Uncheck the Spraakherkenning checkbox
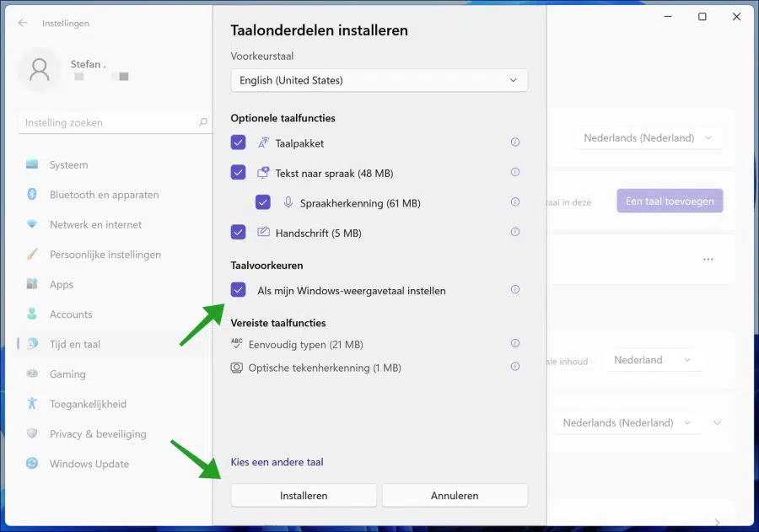This screenshot has height=532, width=759. pyautogui.click(x=263, y=202)
